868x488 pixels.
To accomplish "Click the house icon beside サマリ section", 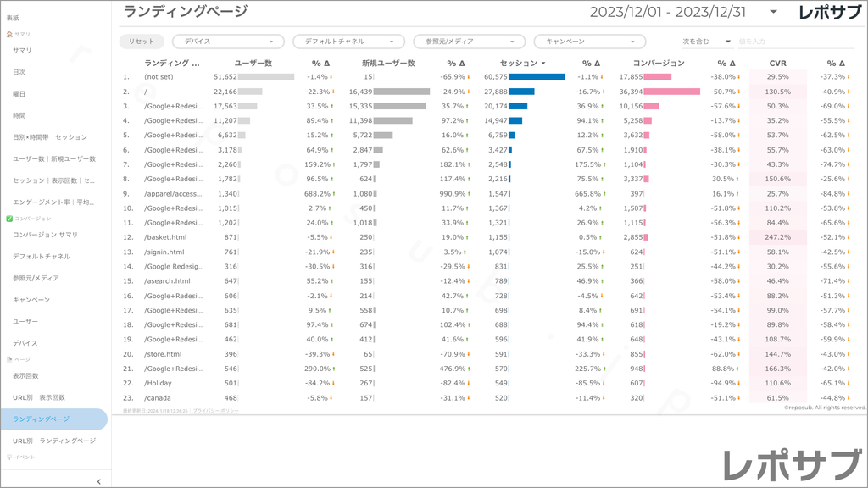I will point(9,35).
